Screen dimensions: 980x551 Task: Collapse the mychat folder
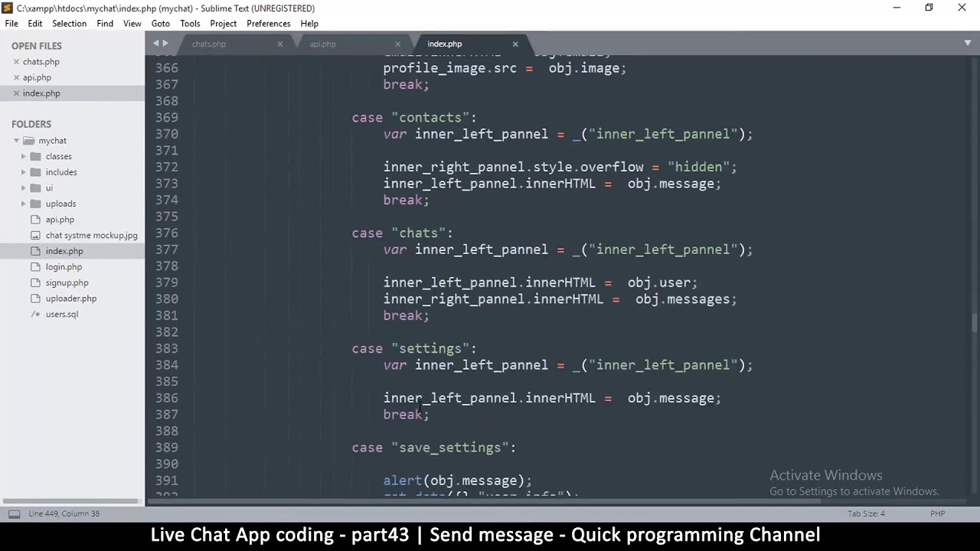pyautogui.click(x=16, y=141)
